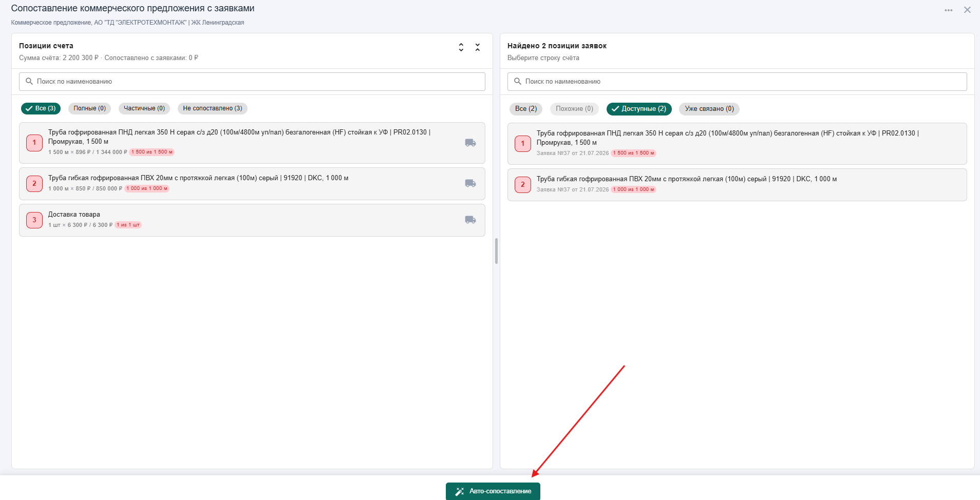Filter by Не сопоставлено (3) chip
Screen dimensions: 980x500
213,108
